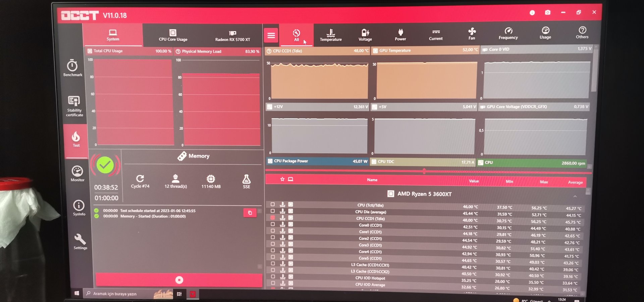
Task: Uncheck the CPU CCD1 (Tdie) checkbox
Action: (x=273, y=218)
